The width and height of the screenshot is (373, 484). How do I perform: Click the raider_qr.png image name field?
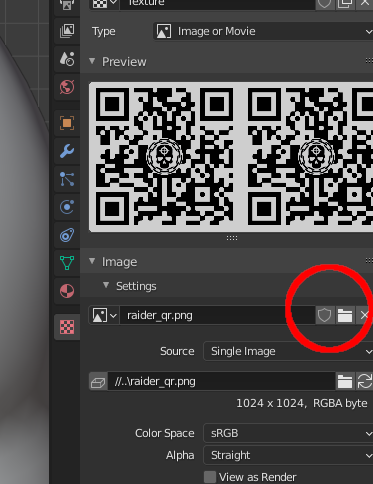click(217, 315)
